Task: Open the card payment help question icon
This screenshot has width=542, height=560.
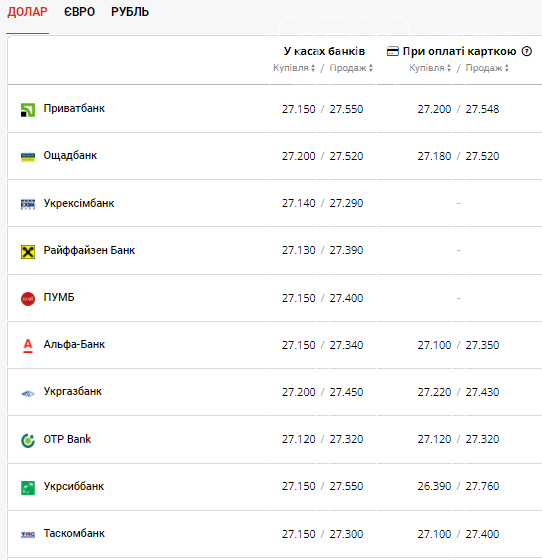Action: [x=527, y=51]
